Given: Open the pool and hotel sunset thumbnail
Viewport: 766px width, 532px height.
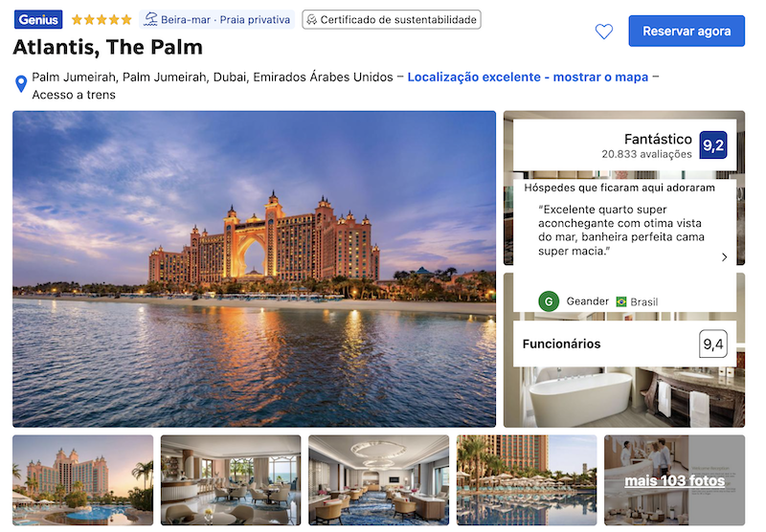Looking at the screenshot, I should tap(83, 479).
